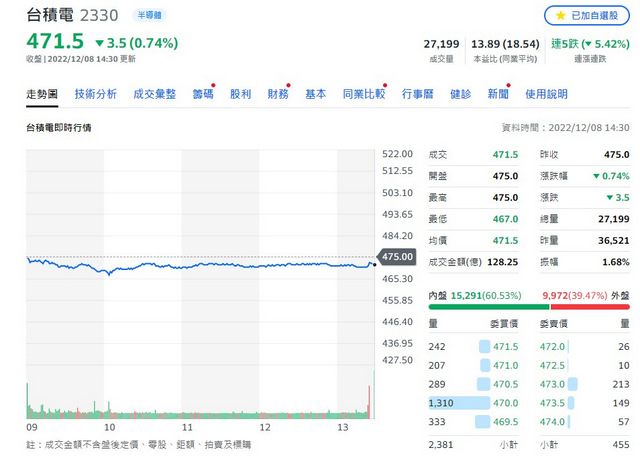Click the 半導體 sector tag

click(x=149, y=15)
